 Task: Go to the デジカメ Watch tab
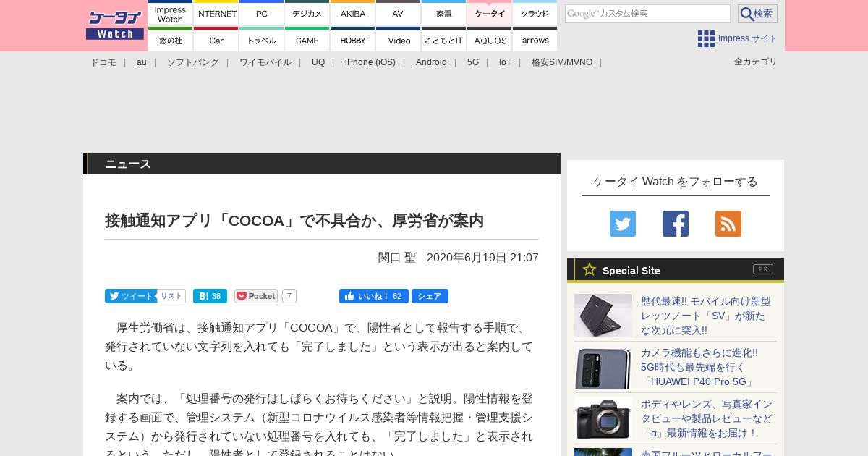307,13
